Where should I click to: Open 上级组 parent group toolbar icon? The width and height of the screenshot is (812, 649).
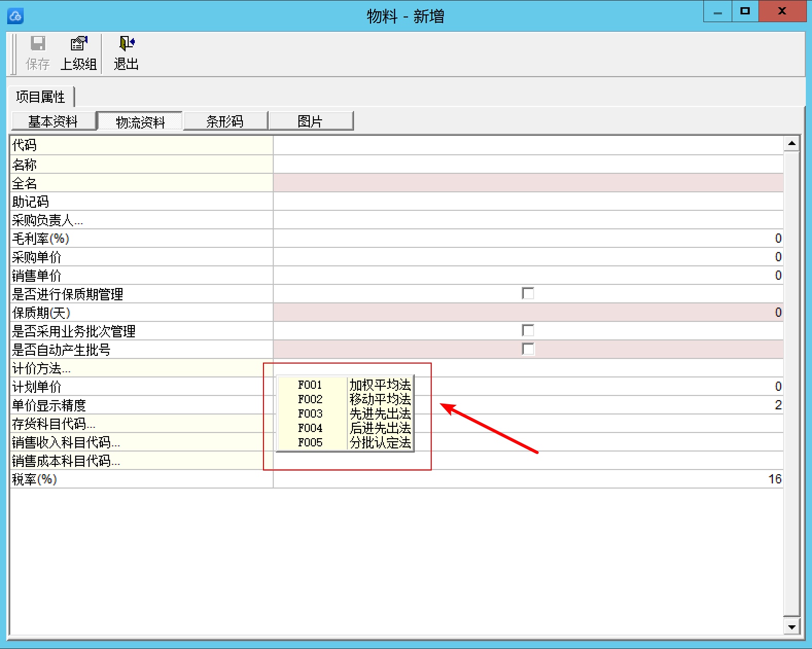pyautogui.click(x=79, y=53)
